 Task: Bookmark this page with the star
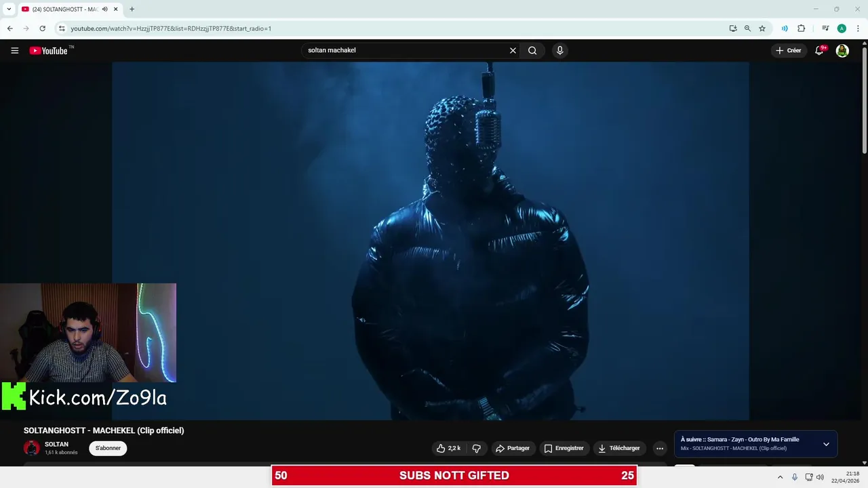coord(762,28)
